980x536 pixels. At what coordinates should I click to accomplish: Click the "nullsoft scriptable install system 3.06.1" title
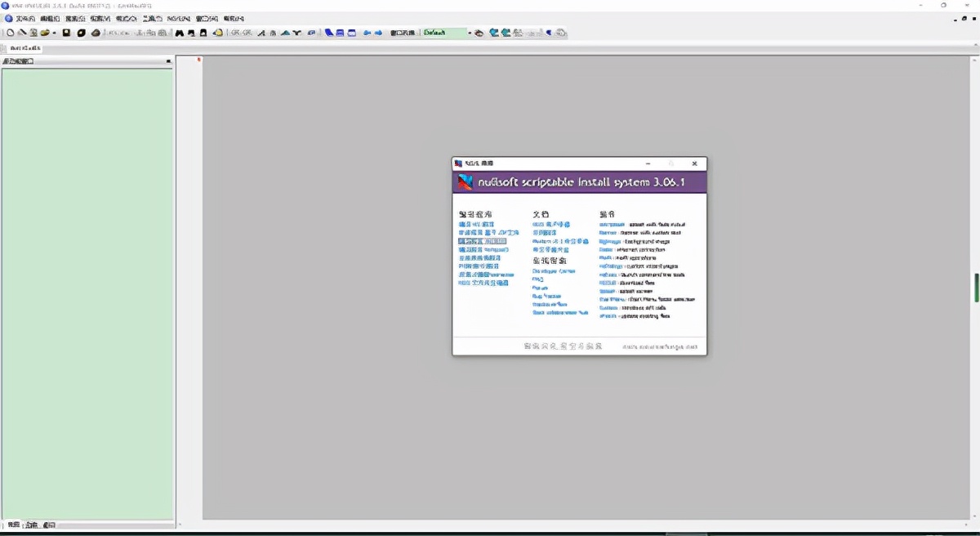pos(581,183)
